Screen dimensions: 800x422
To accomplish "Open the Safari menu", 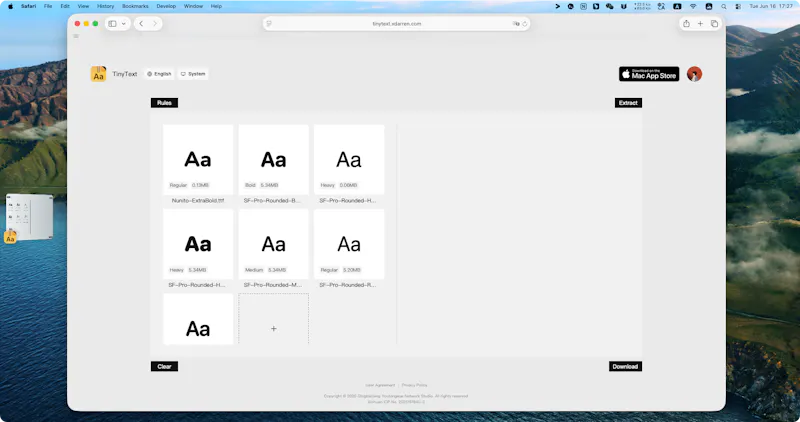I will 29,6.
